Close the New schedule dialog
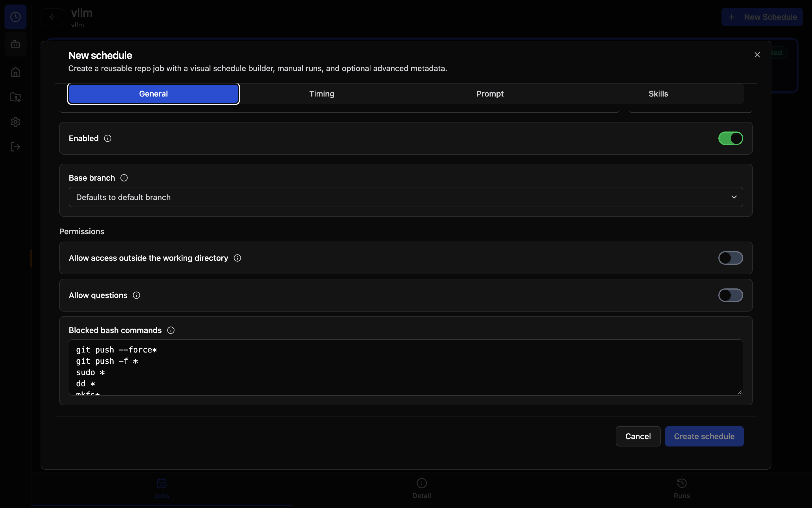The width and height of the screenshot is (812, 508). (757, 55)
